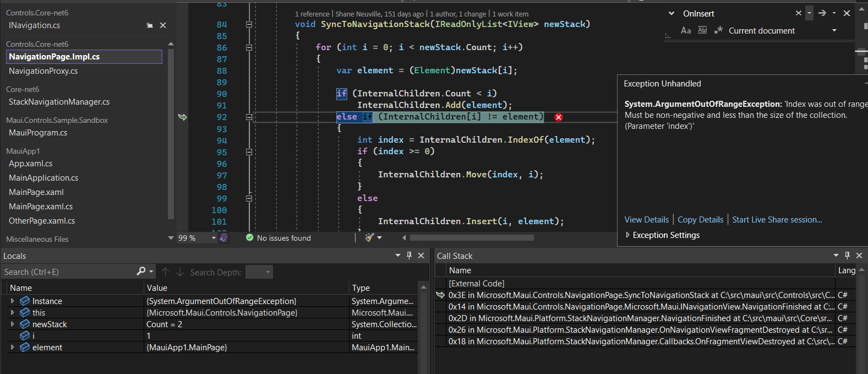Click the red exception error icon on line 92
Image resolution: width=868 pixels, height=374 pixels.
click(x=559, y=117)
